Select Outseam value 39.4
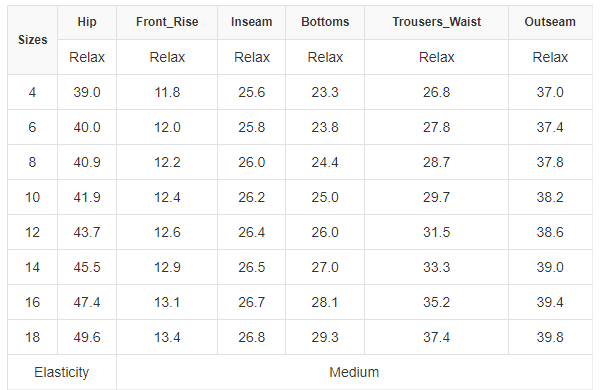 [x=550, y=302]
